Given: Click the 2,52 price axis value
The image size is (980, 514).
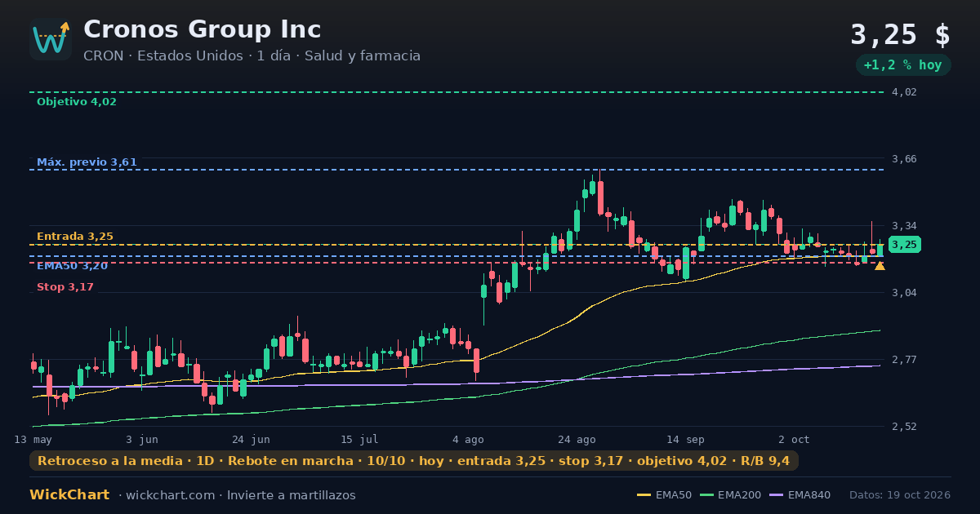Looking at the screenshot, I should [x=904, y=427].
